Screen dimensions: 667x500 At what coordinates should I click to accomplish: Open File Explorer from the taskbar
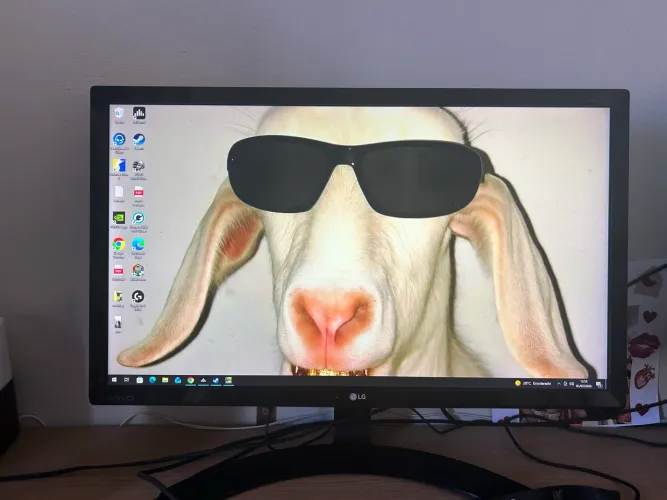[165, 380]
